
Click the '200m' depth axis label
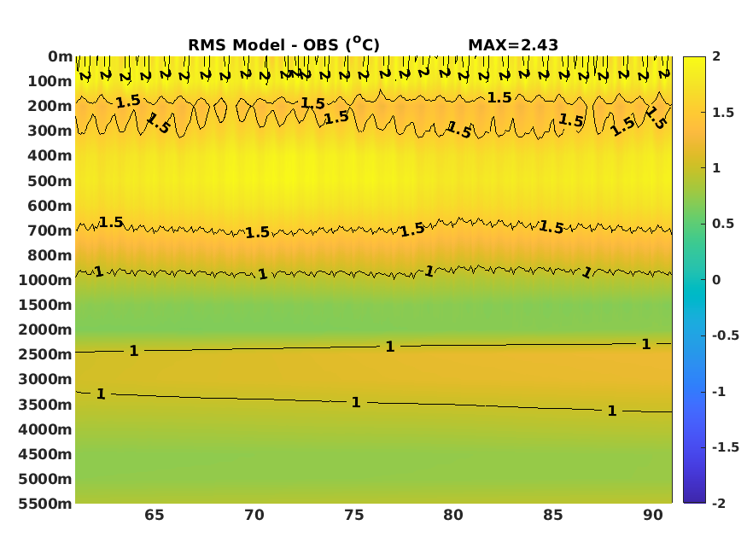coord(50,106)
